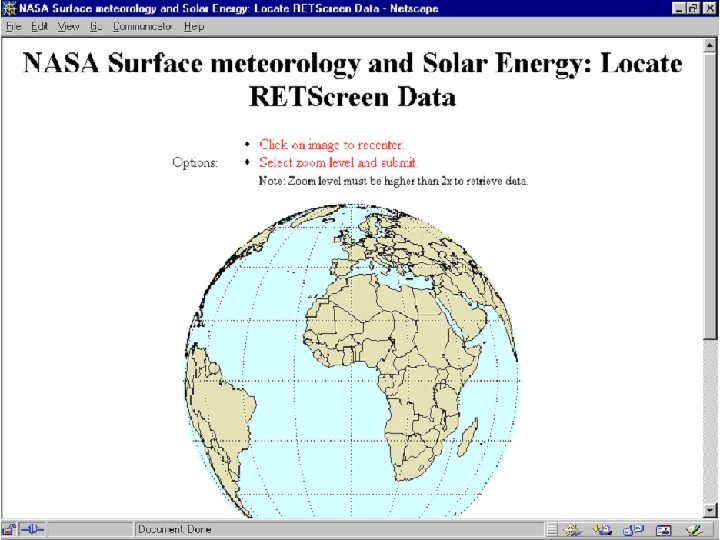Click the page heading 'NASA Surface meteorology and Solar Energy'
Image resolution: width=720 pixels, height=540 pixels.
[x=353, y=79]
